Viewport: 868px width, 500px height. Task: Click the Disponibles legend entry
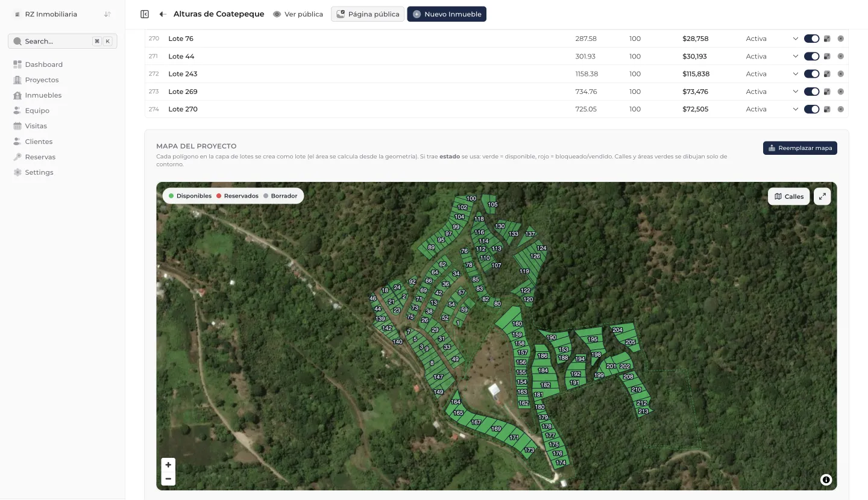[x=190, y=196]
